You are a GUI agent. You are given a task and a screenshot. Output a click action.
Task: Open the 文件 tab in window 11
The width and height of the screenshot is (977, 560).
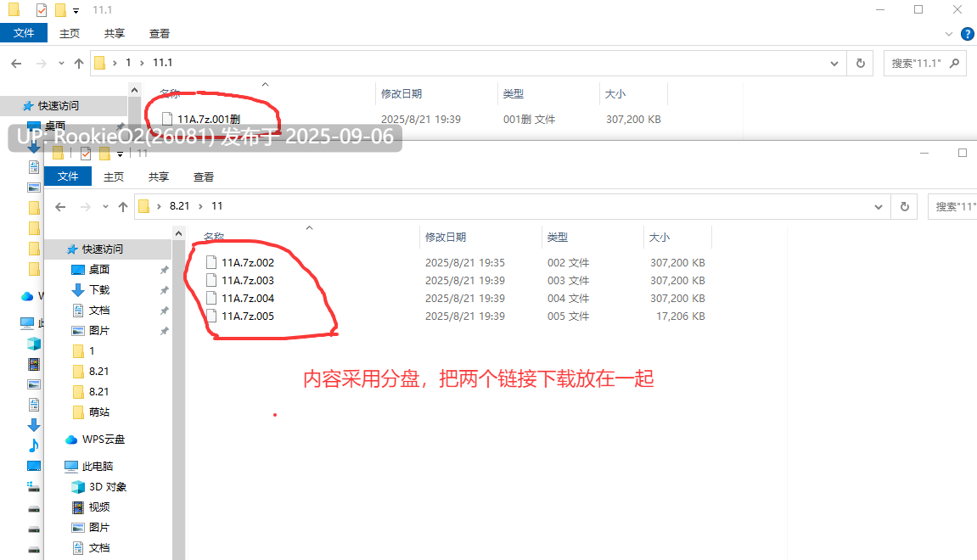coord(68,176)
